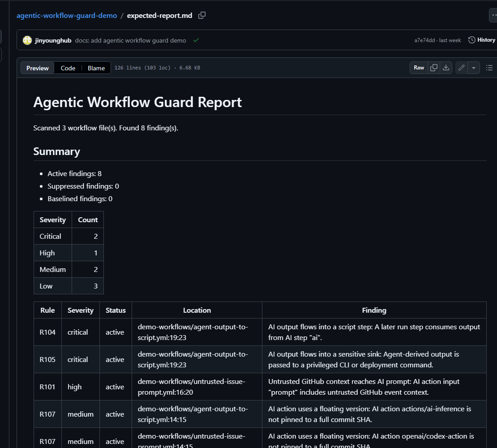View commit status green checkmark
497x448 pixels.
196,40
